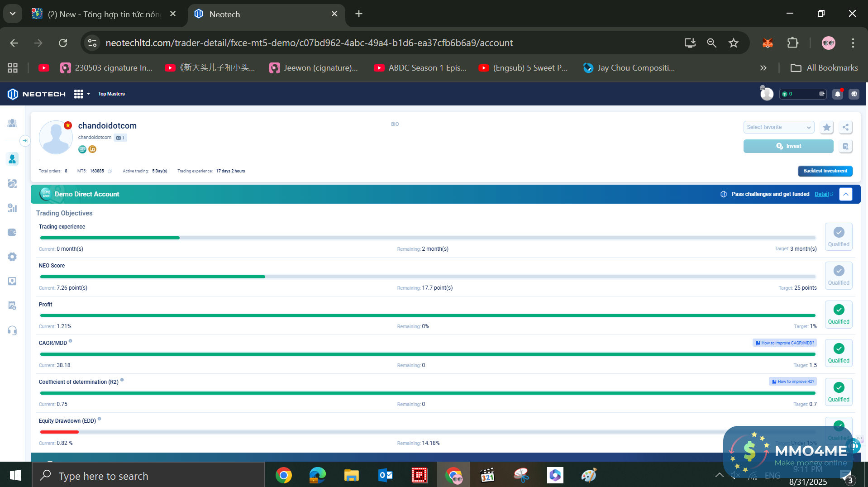Click the language globe icon

click(x=854, y=94)
